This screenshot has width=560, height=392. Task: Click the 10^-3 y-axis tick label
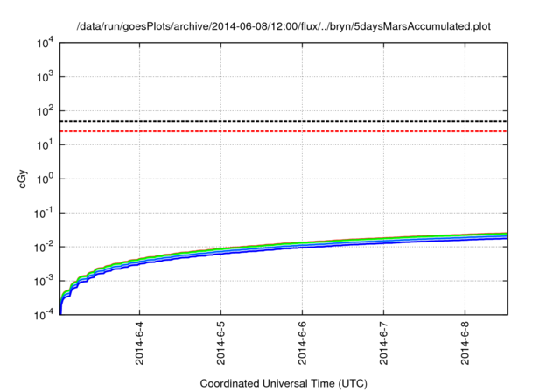[44, 281]
